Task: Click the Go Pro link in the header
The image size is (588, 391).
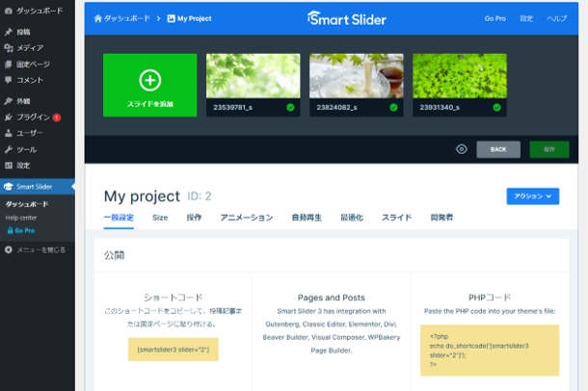Action: tap(495, 18)
